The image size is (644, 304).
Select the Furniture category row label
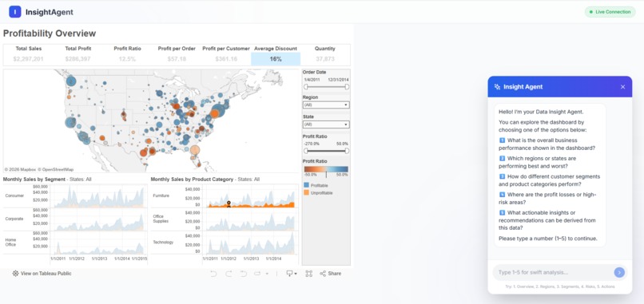point(161,195)
